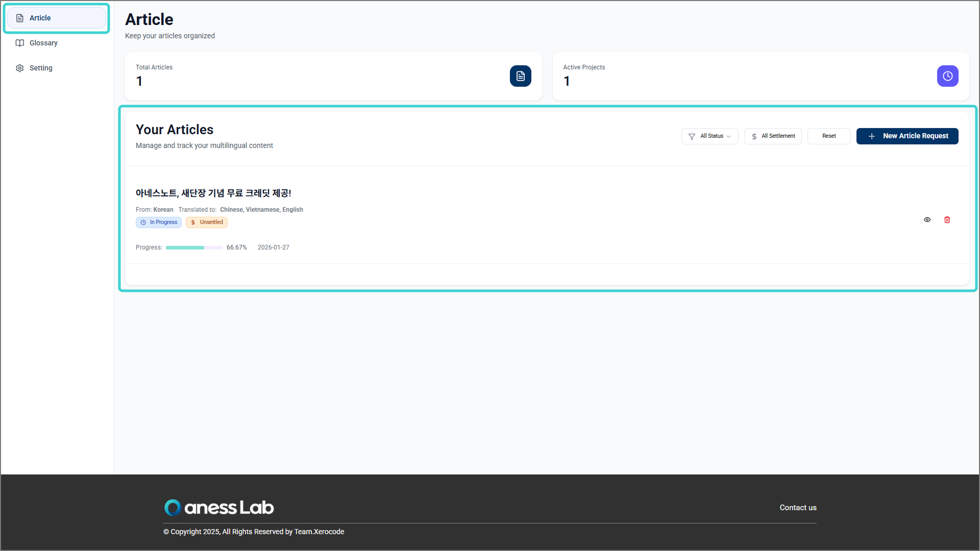Open the Contact us footer link
This screenshot has height=551, width=980.
pyautogui.click(x=798, y=508)
